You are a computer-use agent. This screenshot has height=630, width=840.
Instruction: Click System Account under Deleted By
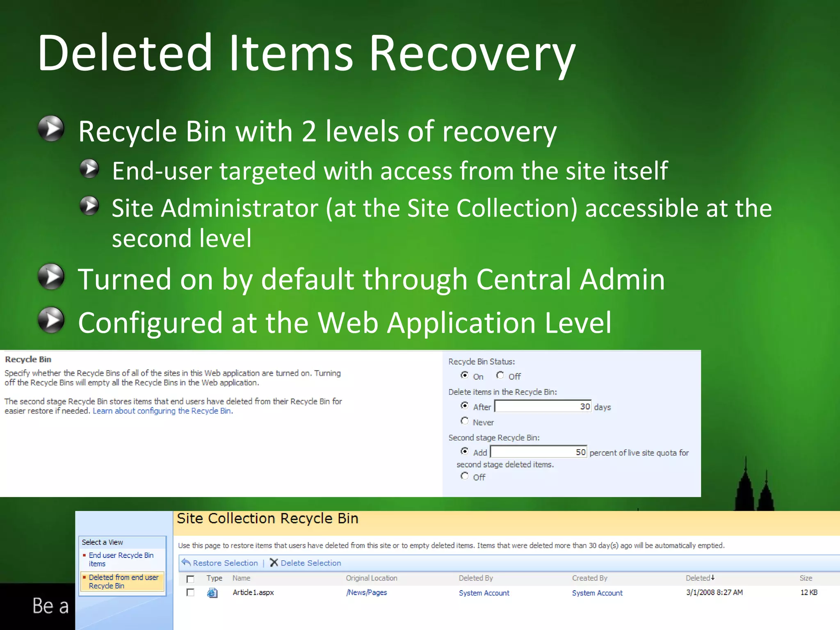tap(484, 593)
